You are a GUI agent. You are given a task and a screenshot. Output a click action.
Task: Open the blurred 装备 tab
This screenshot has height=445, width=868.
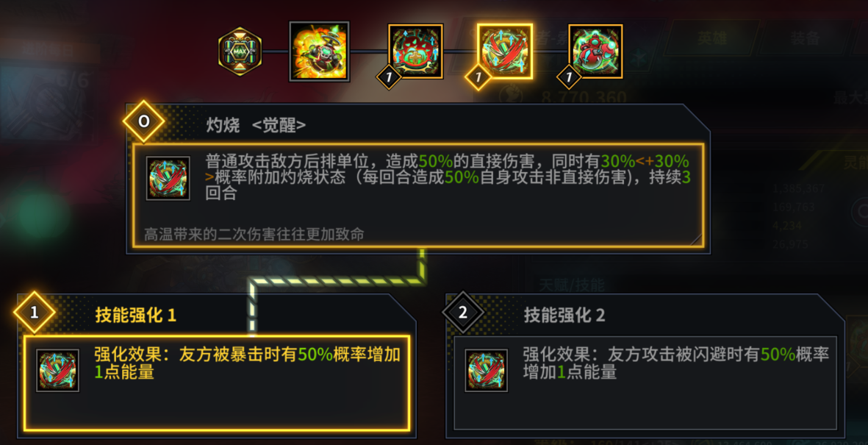click(804, 38)
